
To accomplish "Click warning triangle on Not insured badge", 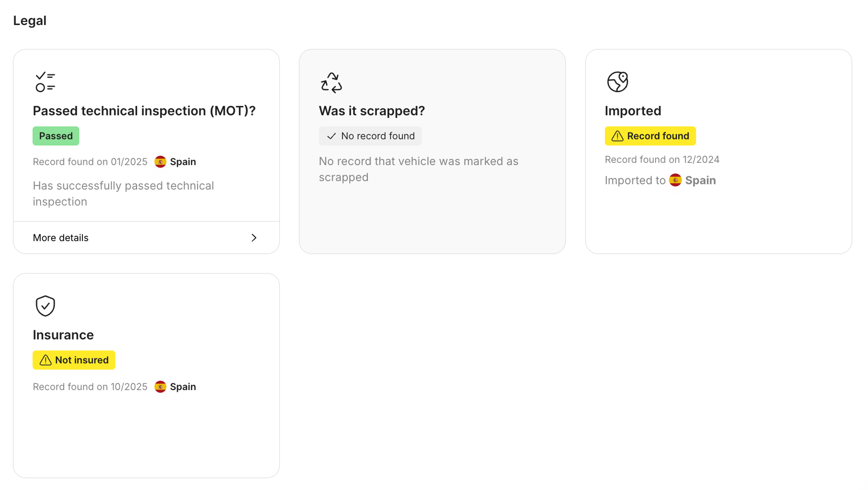I will (x=45, y=360).
